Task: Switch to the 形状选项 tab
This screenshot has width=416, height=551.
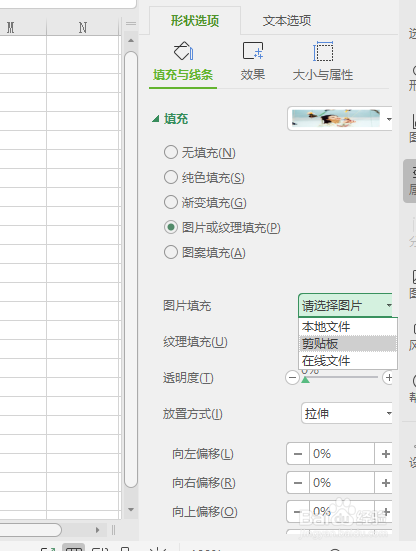Action: [x=195, y=21]
